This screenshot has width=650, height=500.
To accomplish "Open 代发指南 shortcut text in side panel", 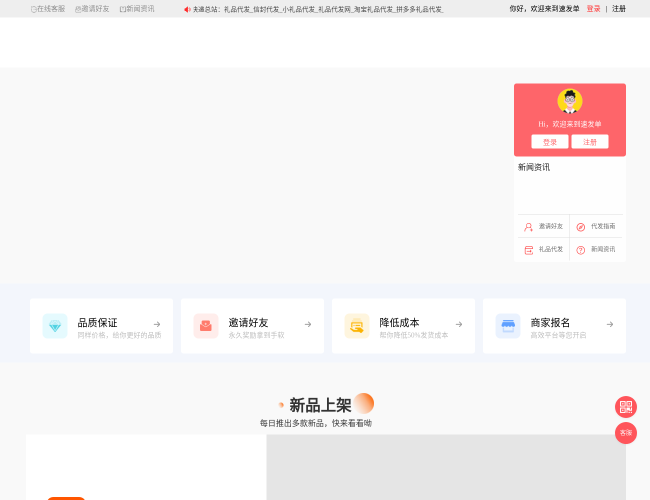I will coord(603,226).
